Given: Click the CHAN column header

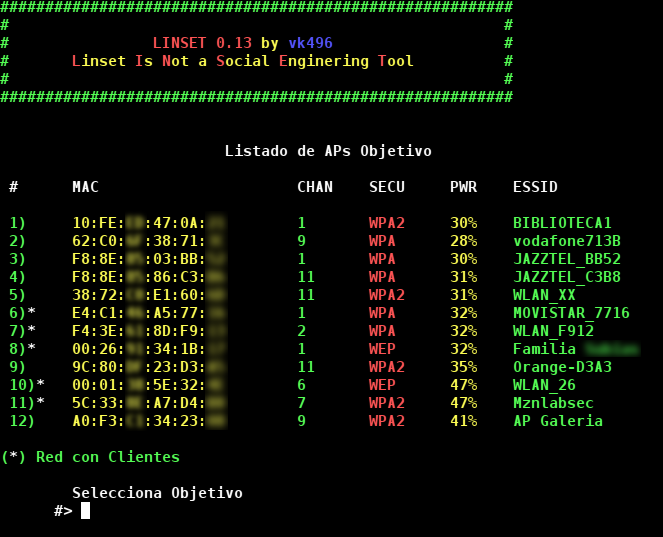Looking at the screenshot, I should coord(315,187).
